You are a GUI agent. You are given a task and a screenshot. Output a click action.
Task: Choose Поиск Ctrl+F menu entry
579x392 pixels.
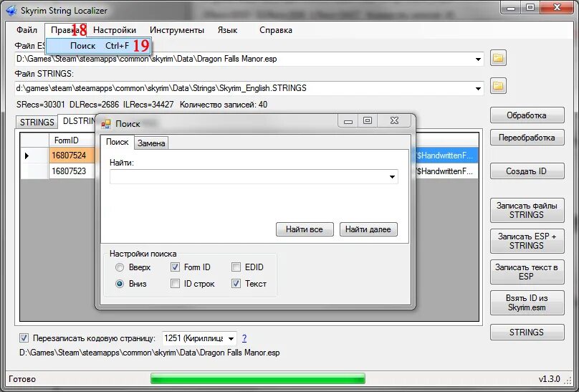coord(98,46)
